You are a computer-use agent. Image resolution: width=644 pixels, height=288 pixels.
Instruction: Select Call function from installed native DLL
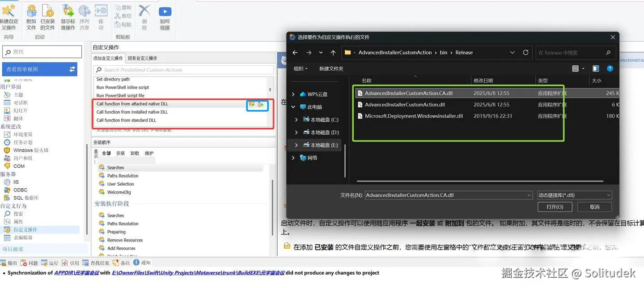point(132,112)
